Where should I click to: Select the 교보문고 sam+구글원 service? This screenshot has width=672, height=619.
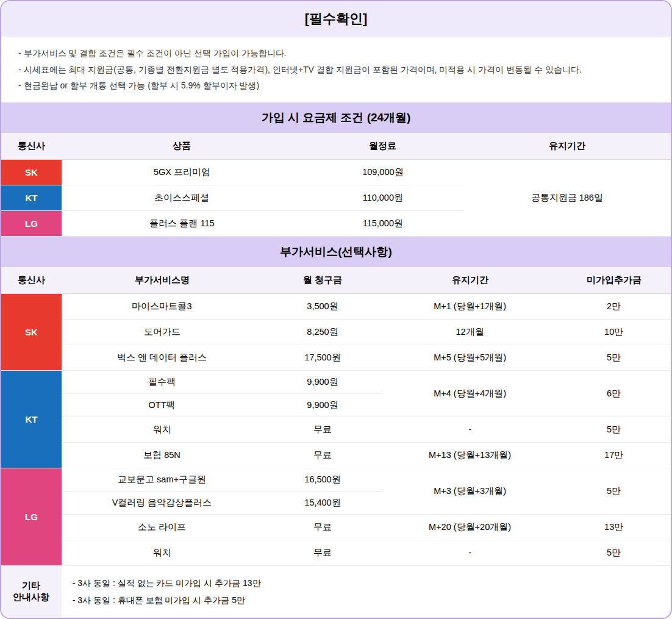click(162, 480)
